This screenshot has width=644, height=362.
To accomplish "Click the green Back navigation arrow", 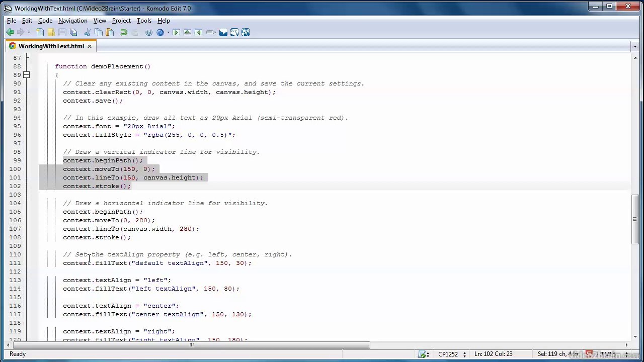I will (10, 32).
